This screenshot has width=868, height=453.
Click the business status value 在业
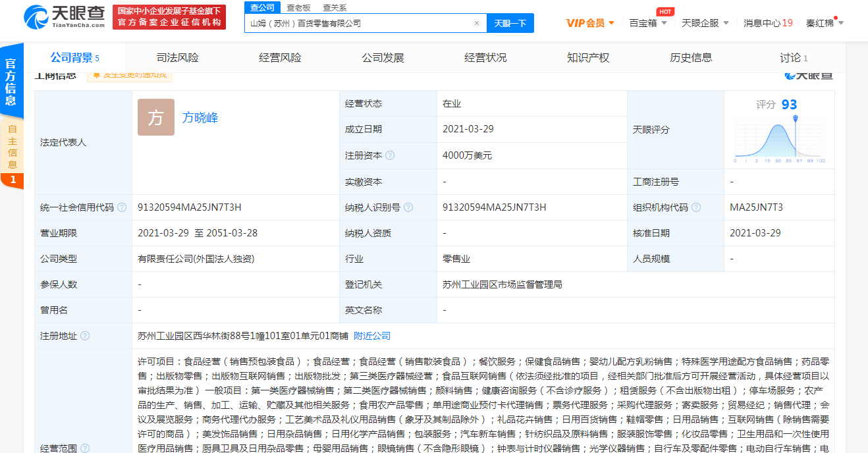point(452,104)
